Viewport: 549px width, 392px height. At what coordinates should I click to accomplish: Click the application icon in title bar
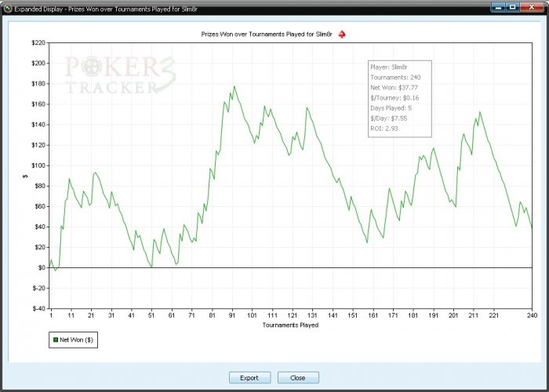pyautogui.click(x=8, y=8)
